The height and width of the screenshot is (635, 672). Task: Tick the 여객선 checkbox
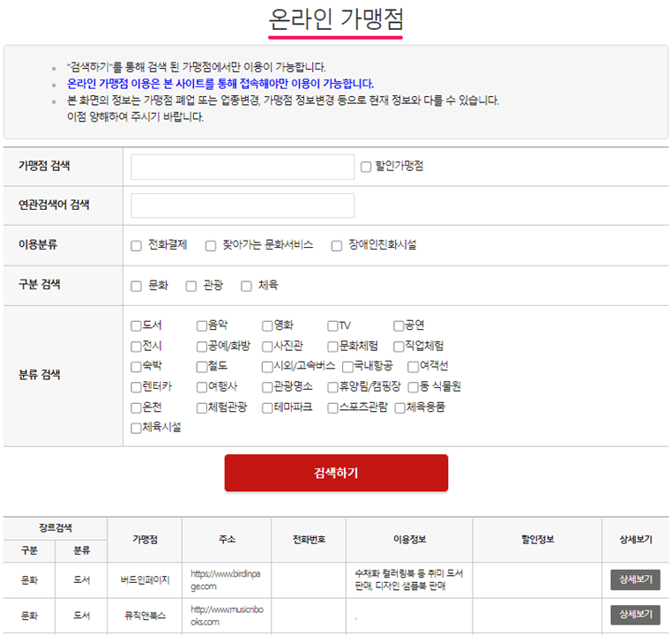click(413, 367)
